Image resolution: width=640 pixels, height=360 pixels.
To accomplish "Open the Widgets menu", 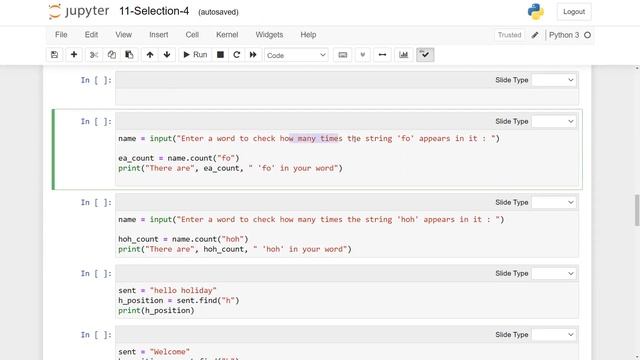I will point(269,35).
